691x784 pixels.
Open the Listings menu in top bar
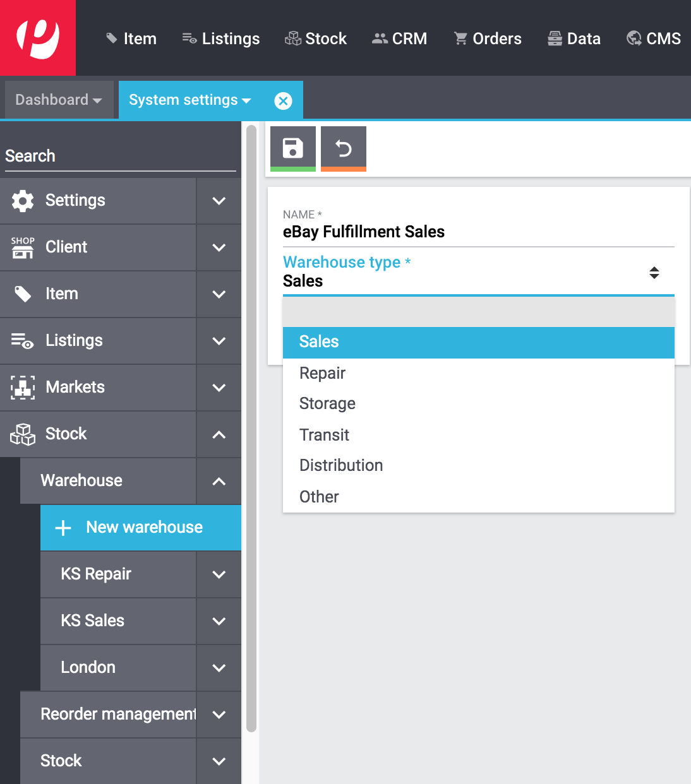click(x=221, y=39)
